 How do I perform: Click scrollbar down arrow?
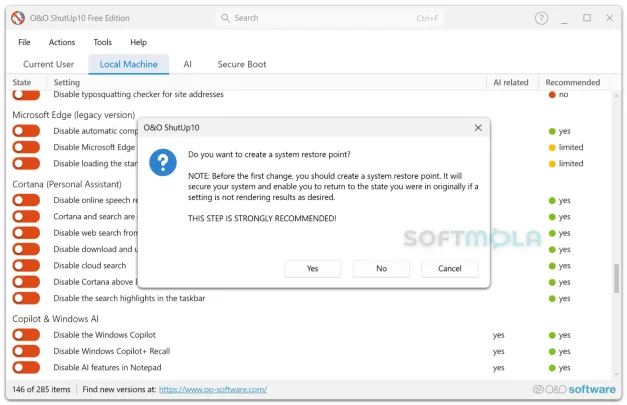[616, 375]
